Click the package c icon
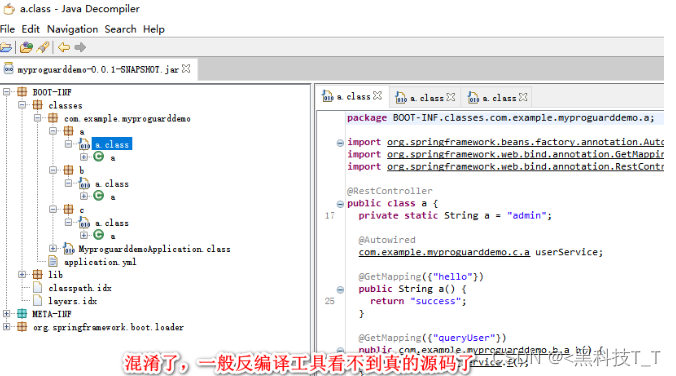This screenshot has width=676, height=376. tap(69, 209)
